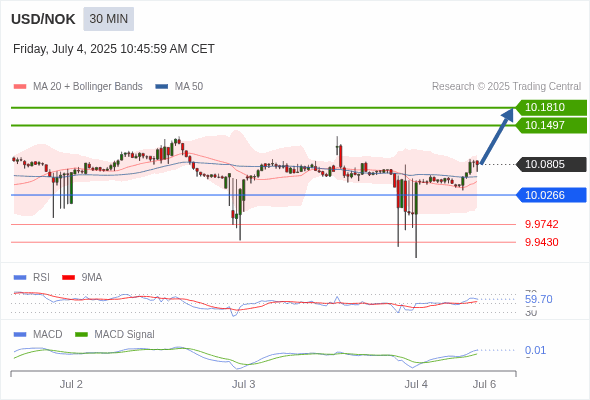Click the RSI legend color swatch

point(20,278)
